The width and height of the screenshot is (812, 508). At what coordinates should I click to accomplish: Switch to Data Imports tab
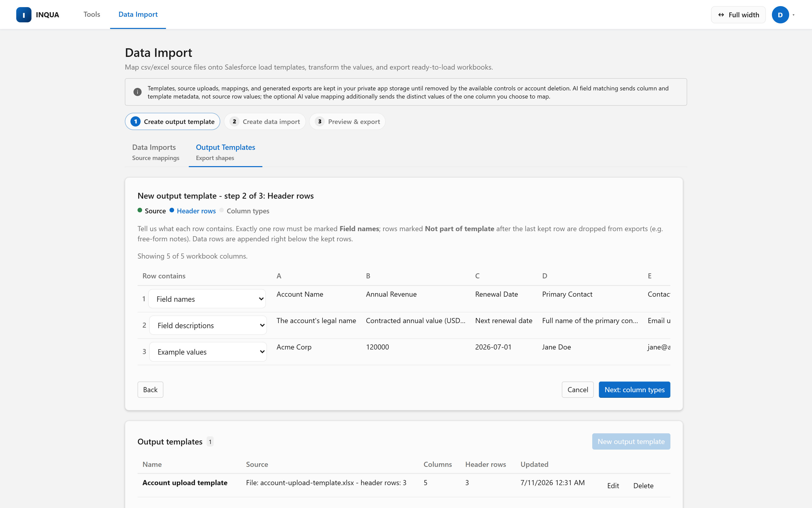tap(156, 152)
